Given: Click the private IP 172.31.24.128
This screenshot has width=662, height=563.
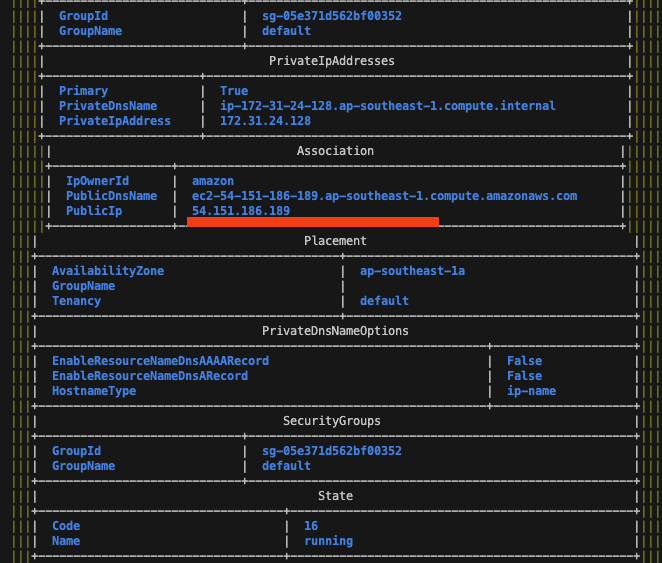Looking at the screenshot, I should [x=265, y=121].
